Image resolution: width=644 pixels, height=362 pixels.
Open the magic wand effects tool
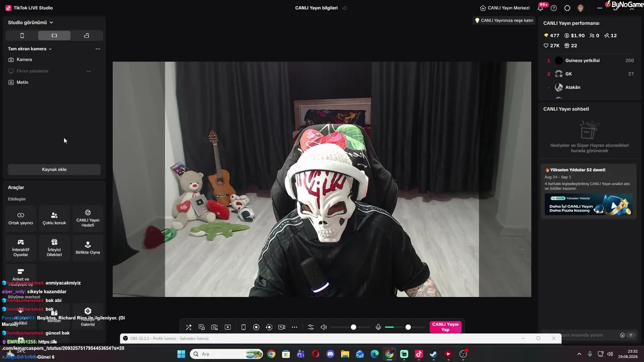[x=189, y=327]
